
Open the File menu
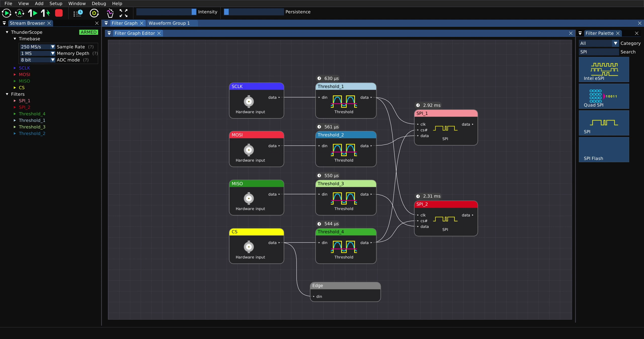tap(8, 4)
